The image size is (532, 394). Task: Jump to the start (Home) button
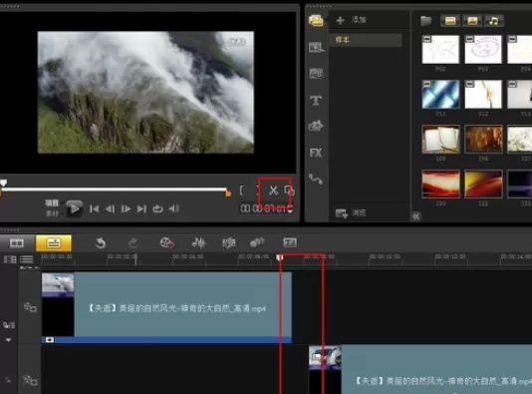[x=94, y=208]
